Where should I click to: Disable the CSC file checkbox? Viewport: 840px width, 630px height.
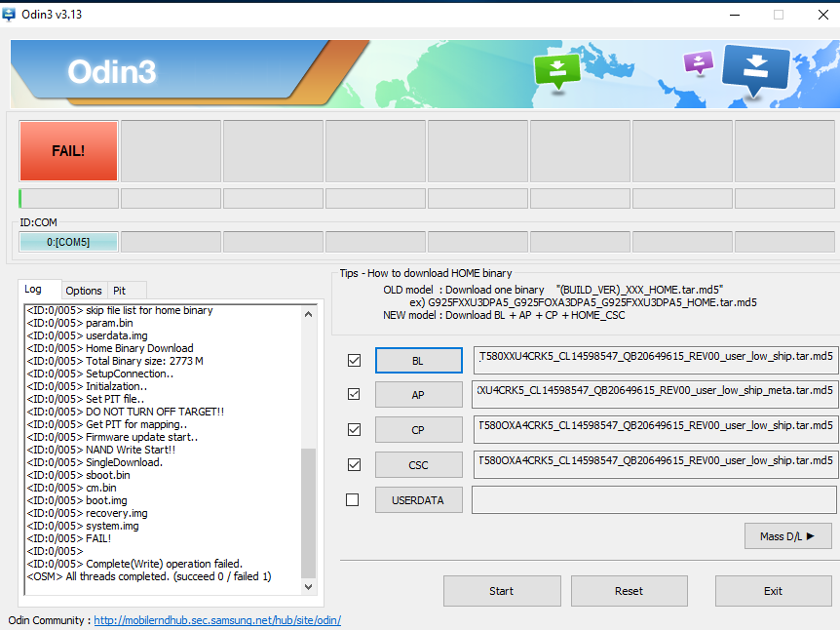(x=354, y=464)
